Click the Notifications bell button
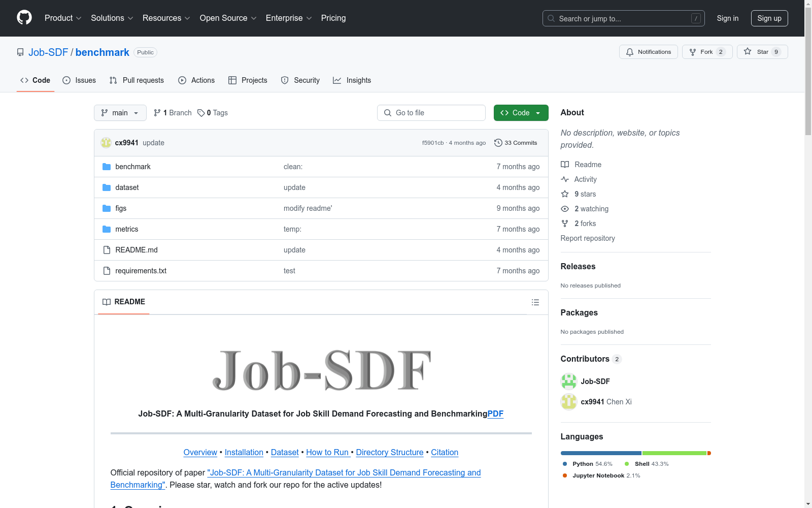The height and width of the screenshot is (508, 812). click(x=648, y=52)
